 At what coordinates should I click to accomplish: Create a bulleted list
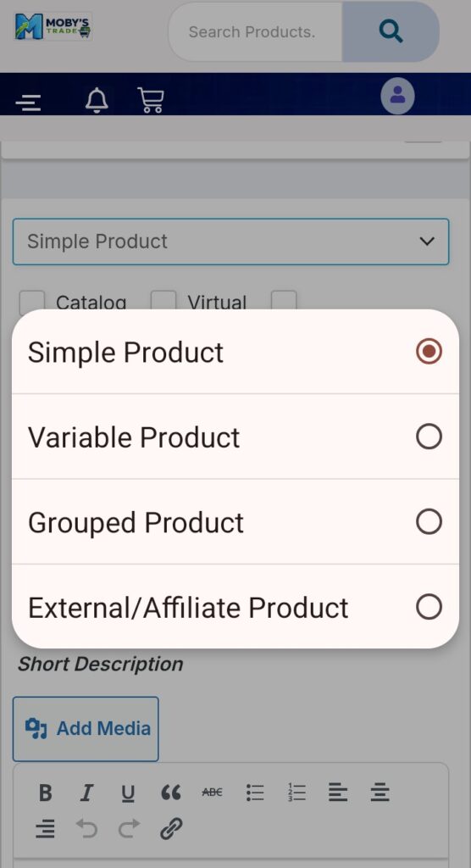(x=255, y=793)
